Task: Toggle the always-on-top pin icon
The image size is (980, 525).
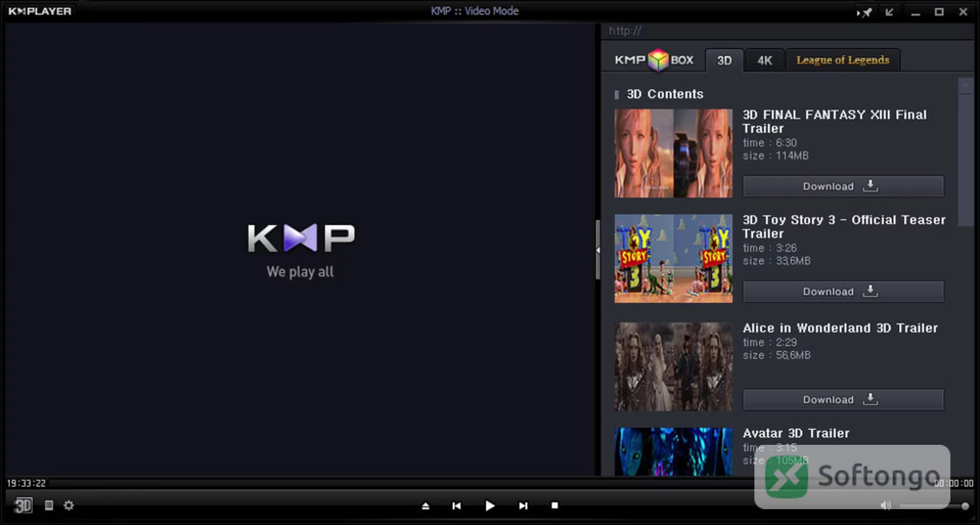Action: [864, 12]
